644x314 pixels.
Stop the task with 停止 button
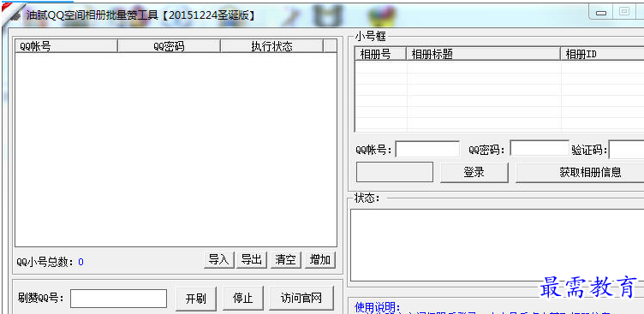coord(242,299)
